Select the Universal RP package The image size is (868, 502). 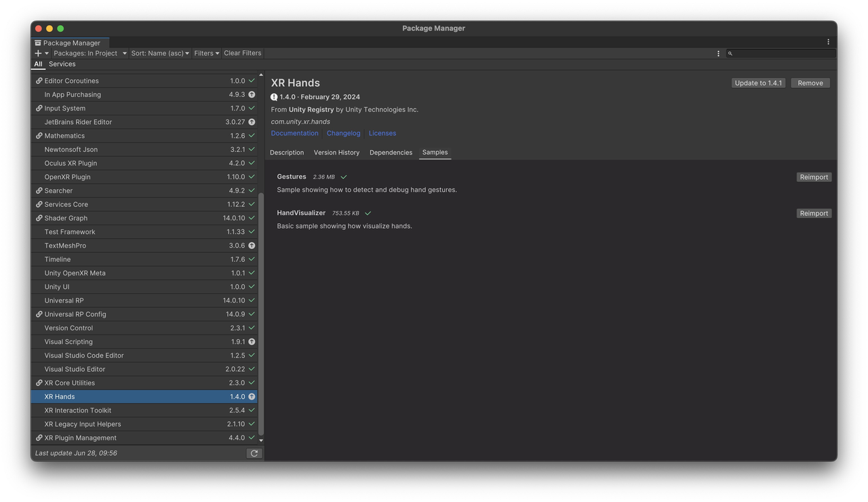click(144, 301)
